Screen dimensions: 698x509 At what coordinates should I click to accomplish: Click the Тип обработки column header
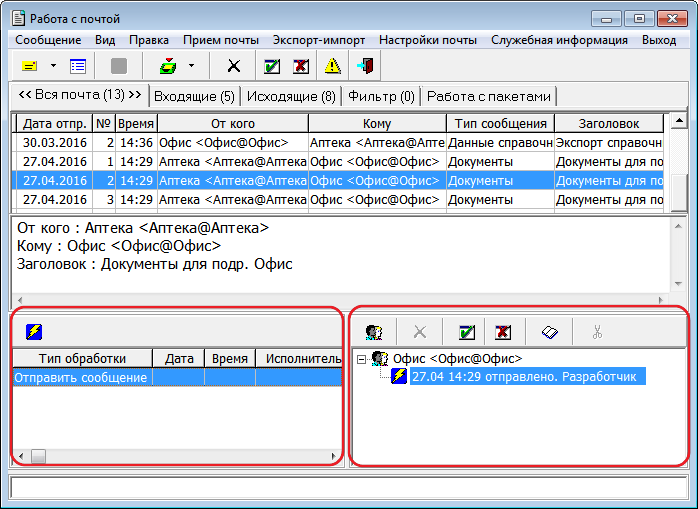click(x=82, y=358)
